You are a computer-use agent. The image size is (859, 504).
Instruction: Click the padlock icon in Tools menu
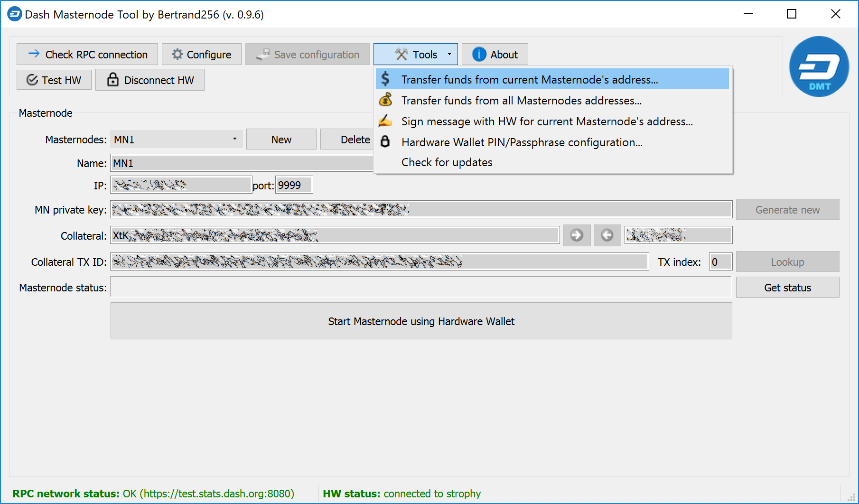click(x=385, y=141)
